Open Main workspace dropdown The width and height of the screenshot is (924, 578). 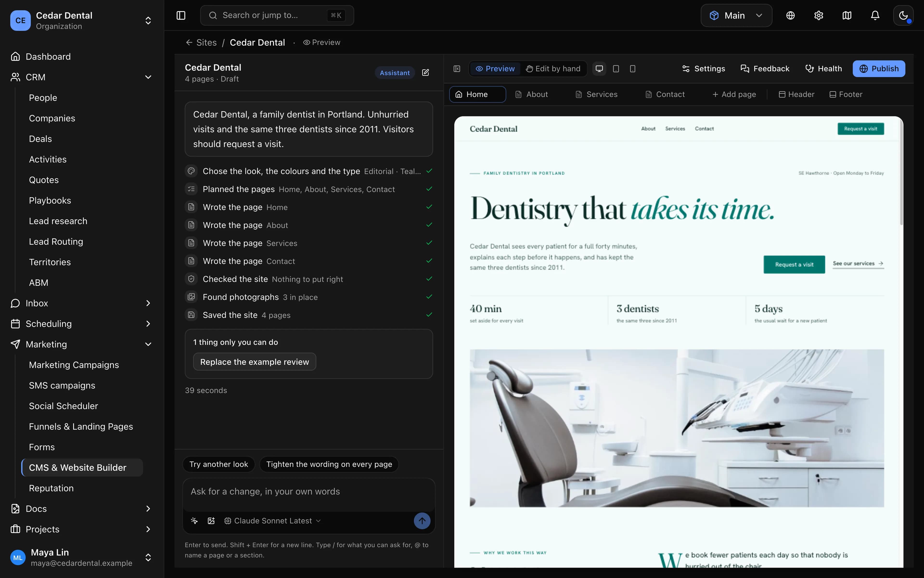click(736, 15)
